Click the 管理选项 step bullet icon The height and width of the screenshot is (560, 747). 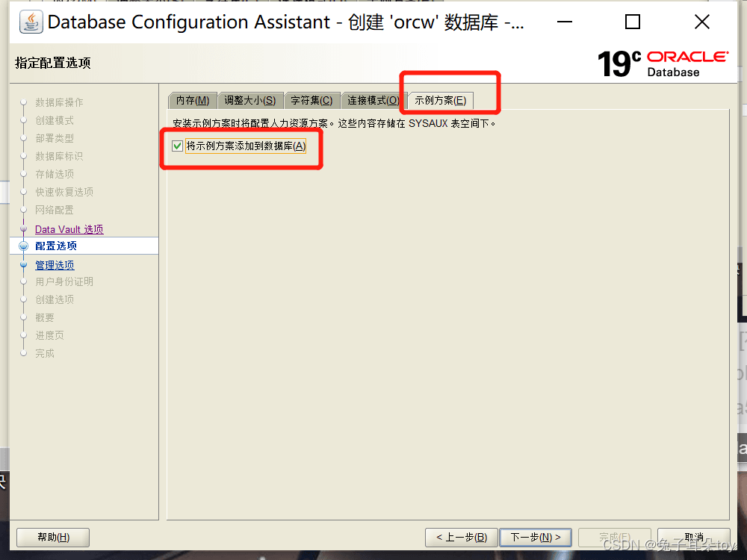click(x=23, y=264)
